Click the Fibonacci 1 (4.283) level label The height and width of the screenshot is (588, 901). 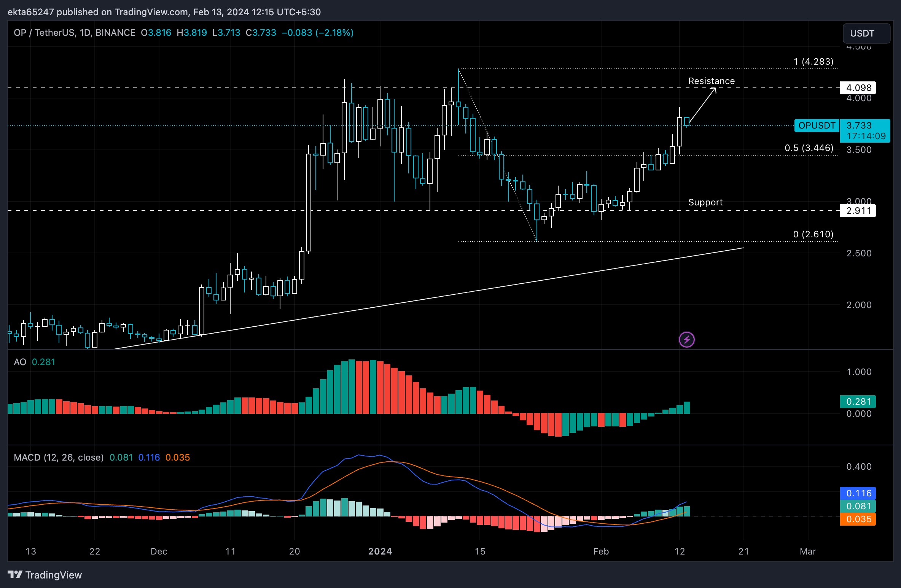(813, 62)
